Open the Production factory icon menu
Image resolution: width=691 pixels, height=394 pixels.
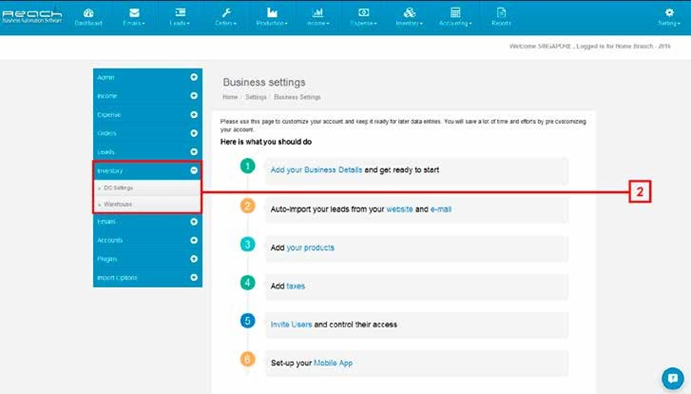[x=272, y=12]
